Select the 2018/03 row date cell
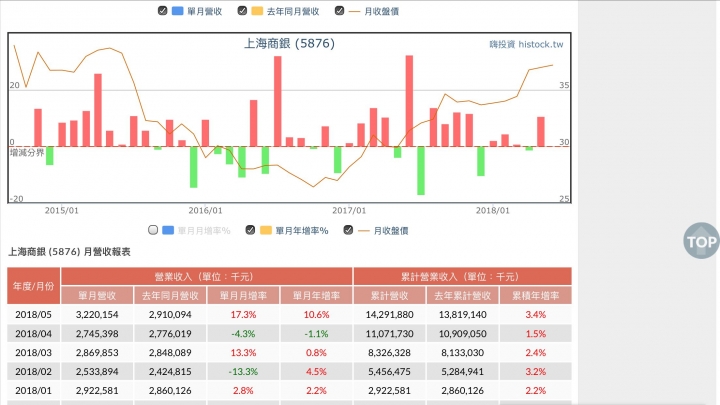This screenshot has width=720, height=405. (x=33, y=353)
